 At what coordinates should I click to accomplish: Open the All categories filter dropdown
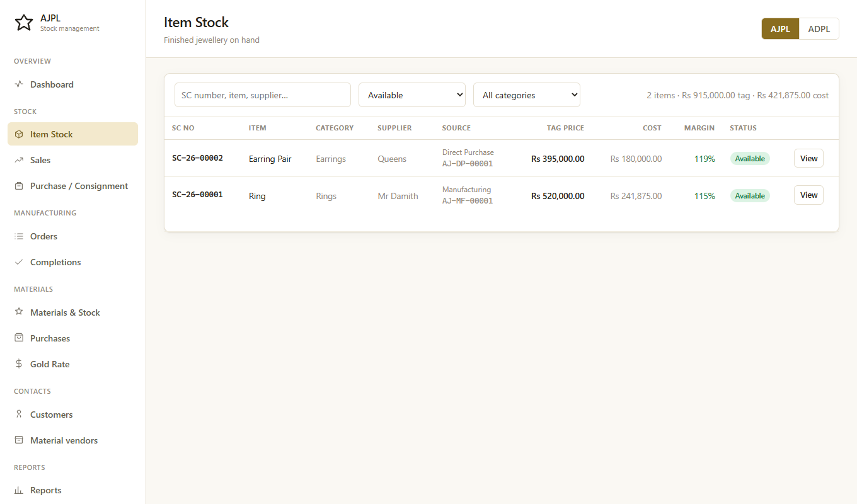pos(527,95)
